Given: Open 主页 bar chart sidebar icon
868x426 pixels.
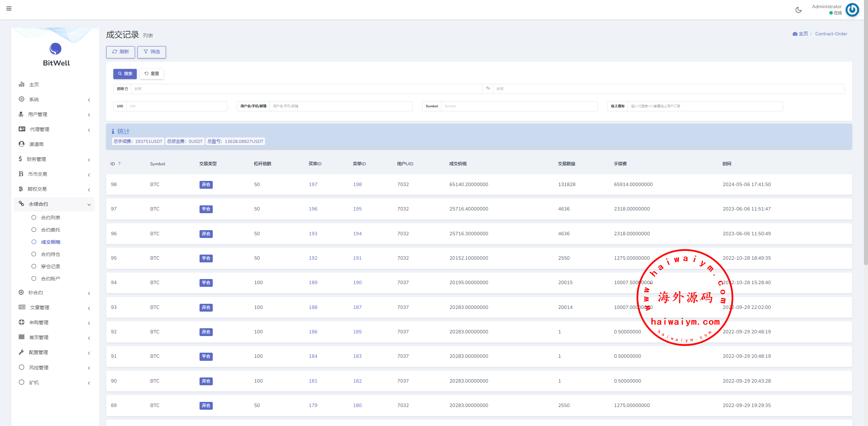Looking at the screenshot, I should tap(21, 84).
